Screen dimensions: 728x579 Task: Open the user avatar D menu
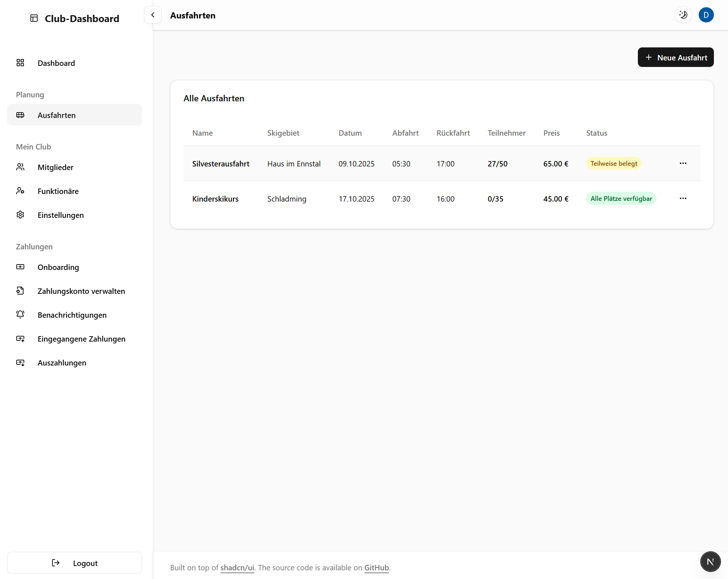pos(706,15)
